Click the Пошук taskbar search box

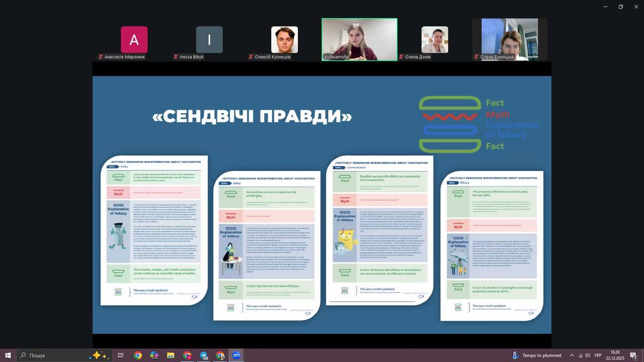pyautogui.click(x=55, y=355)
